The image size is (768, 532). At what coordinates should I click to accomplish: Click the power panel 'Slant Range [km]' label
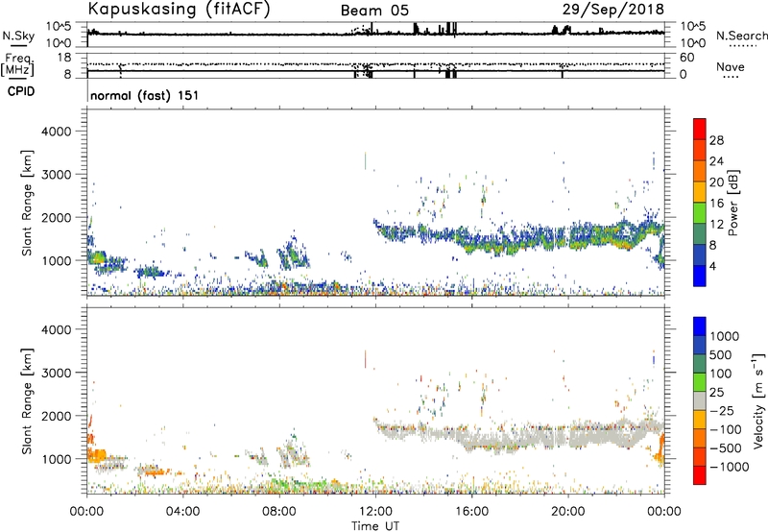tap(27, 203)
